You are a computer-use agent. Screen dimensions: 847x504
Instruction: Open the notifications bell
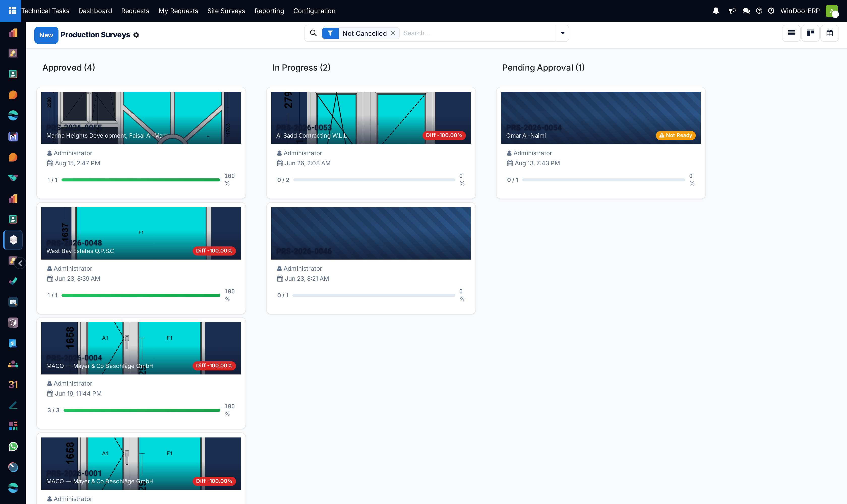coord(716,11)
